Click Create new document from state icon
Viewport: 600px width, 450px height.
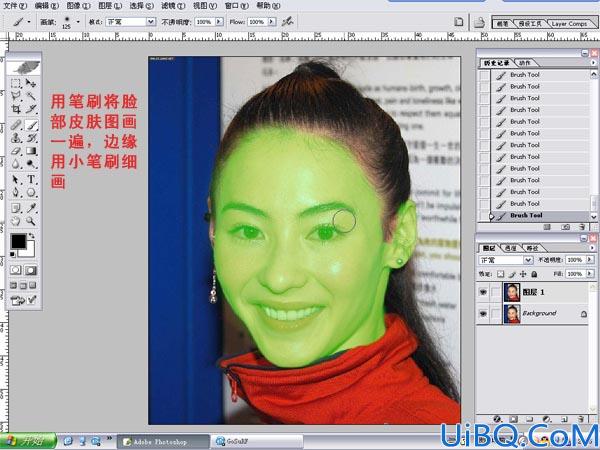[x=548, y=227]
